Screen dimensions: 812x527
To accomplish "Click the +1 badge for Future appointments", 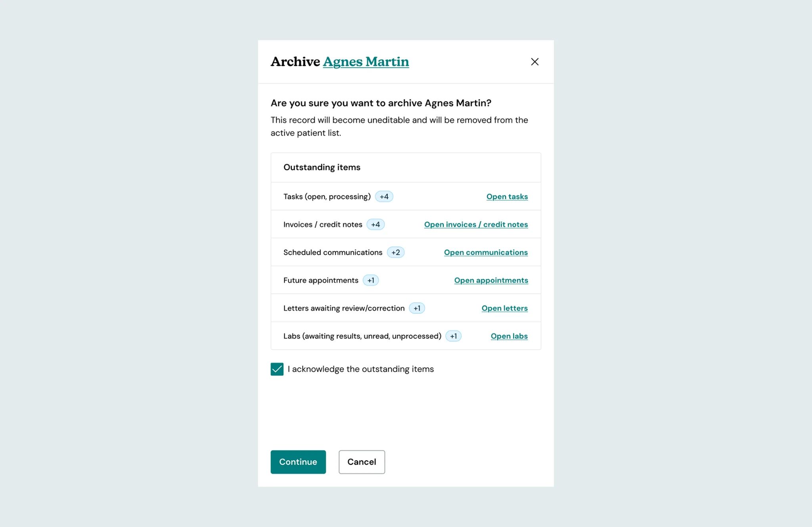I will pos(370,280).
